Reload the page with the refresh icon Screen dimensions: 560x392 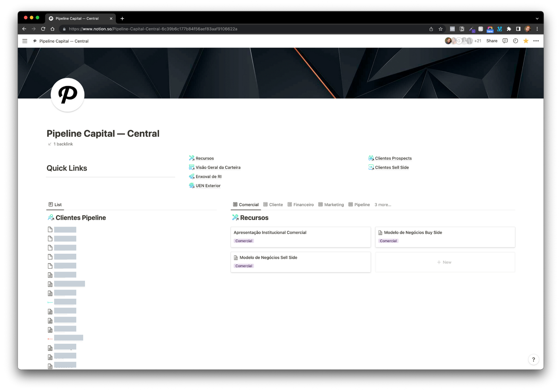[x=43, y=29]
